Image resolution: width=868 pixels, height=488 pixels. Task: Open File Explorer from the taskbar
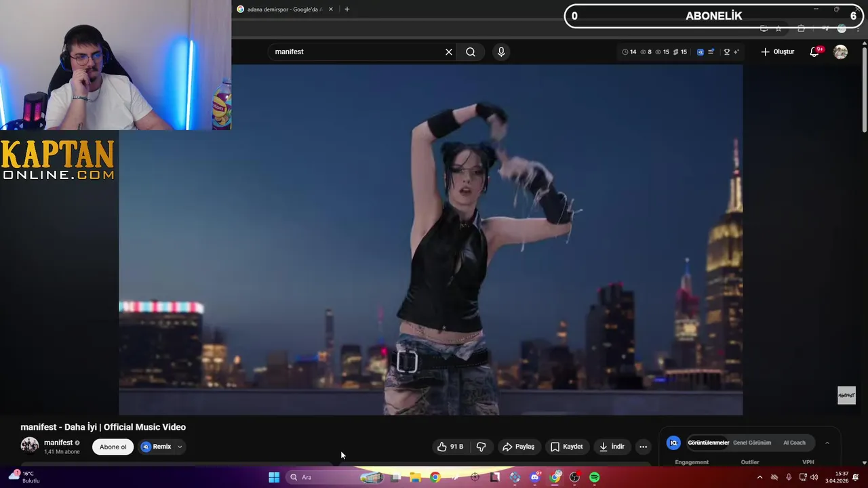415,477
